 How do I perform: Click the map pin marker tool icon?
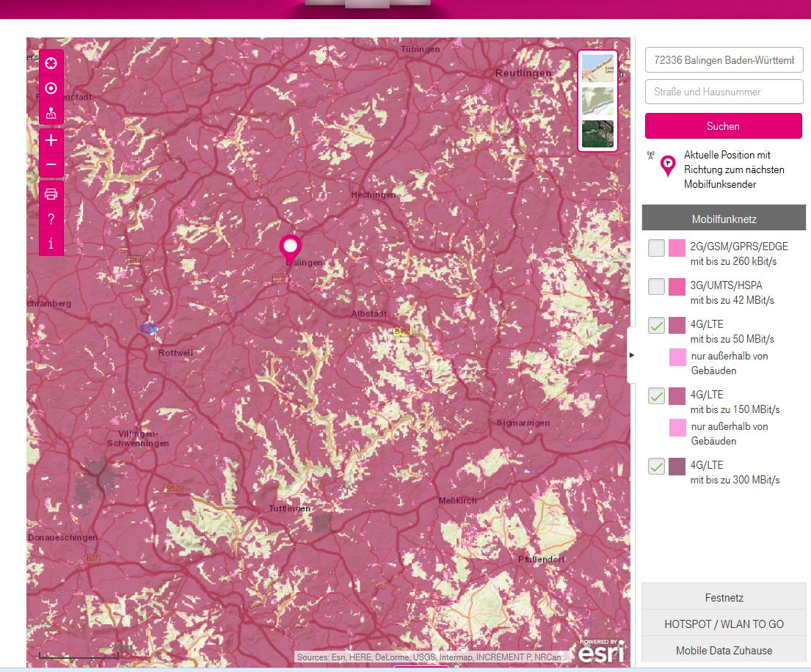point(51,114)
